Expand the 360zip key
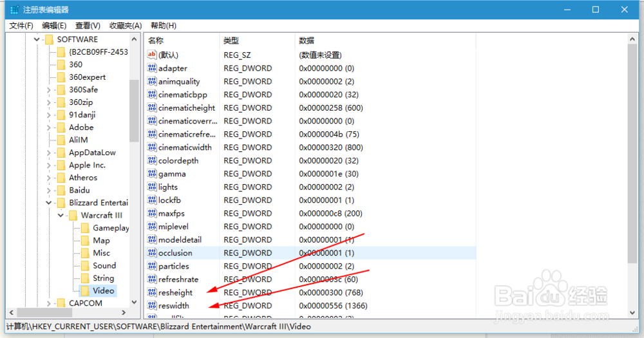644x338 pixels. pos(48,102)
